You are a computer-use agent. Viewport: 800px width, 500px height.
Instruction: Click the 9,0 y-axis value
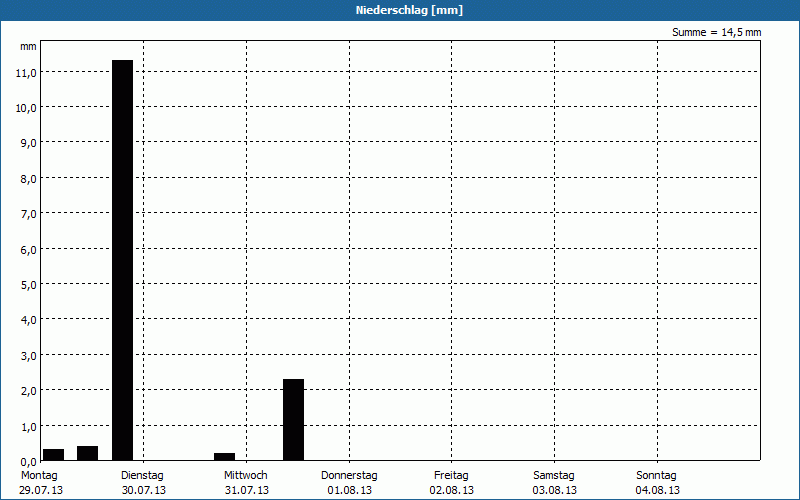[28, 143]
